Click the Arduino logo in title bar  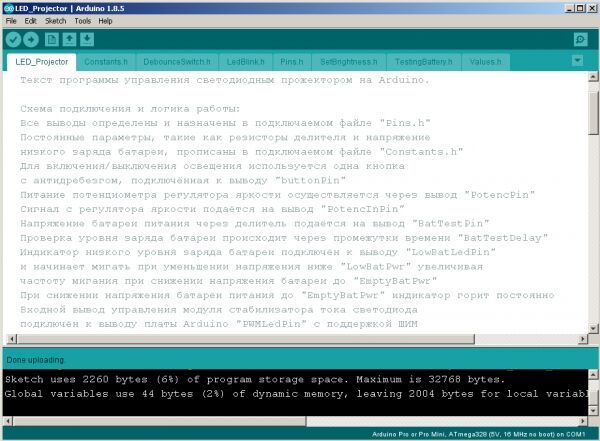pos(8,8)
